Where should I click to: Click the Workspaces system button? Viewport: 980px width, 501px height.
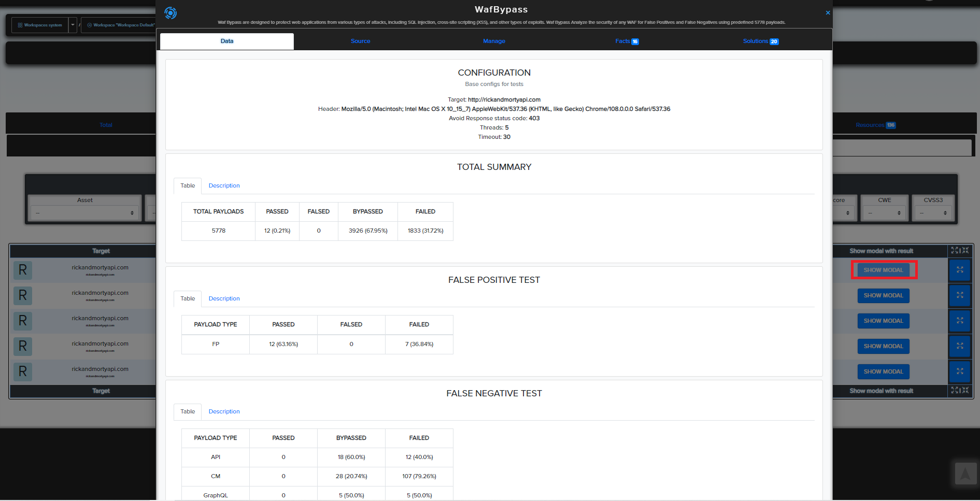pos(40,25)
